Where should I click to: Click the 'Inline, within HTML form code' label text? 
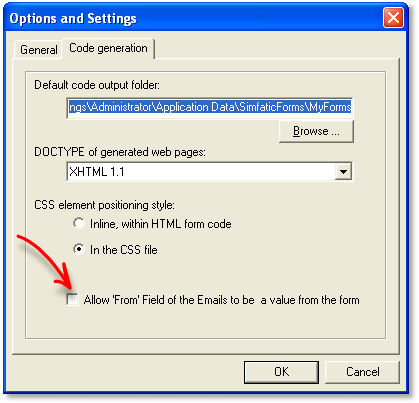click(161, 224)
